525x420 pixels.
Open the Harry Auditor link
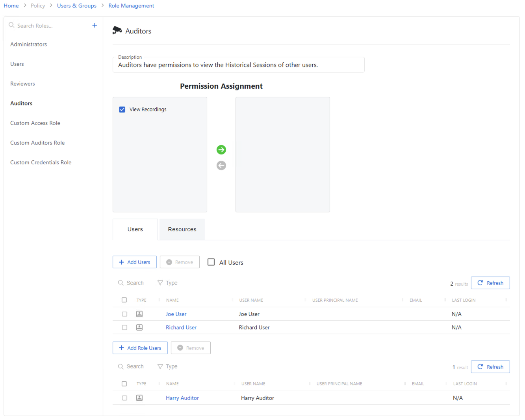182,398
